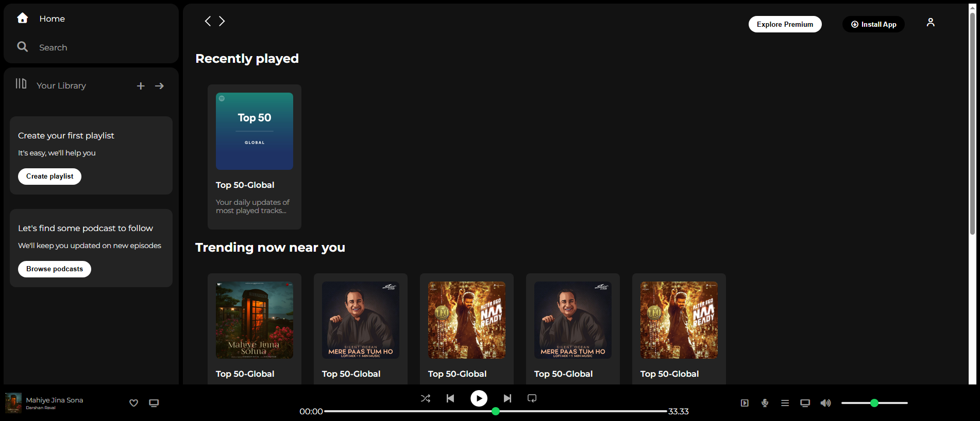Viewport: 980px width, 421px height.
Task: Play the current track
Action: (x=479, y=398)
